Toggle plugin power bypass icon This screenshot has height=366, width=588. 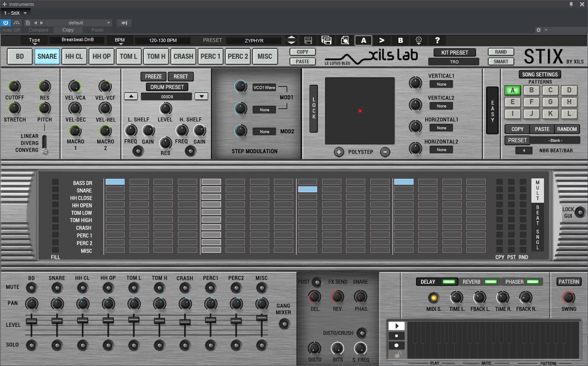click(6, 23)
